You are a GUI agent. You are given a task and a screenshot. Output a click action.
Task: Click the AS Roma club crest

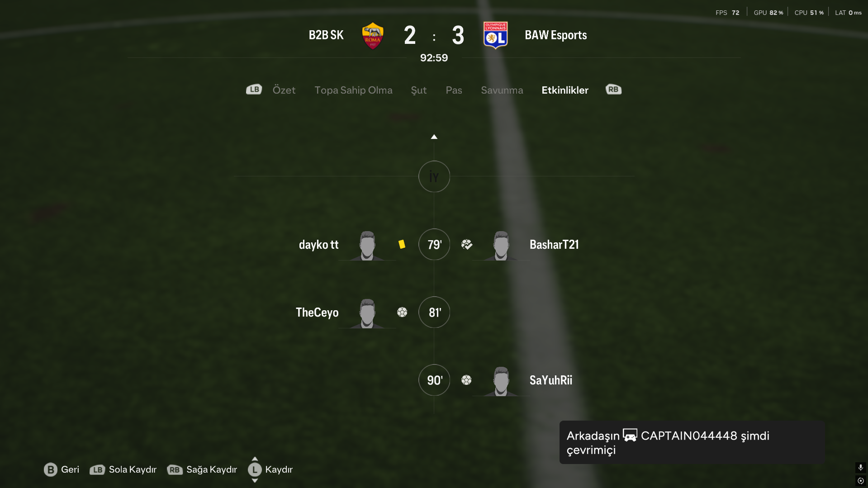point(373,36)
